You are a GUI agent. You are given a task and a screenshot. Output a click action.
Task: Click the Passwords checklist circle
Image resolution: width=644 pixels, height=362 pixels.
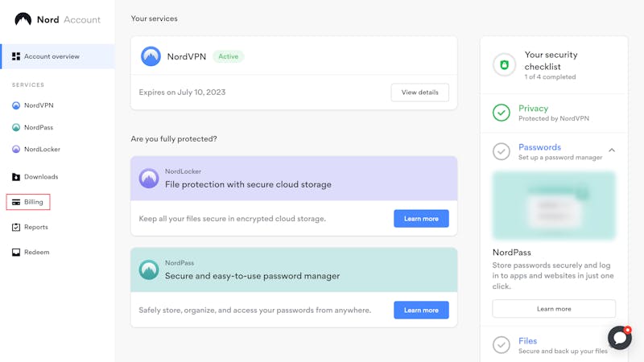click(x=502, y=151)
